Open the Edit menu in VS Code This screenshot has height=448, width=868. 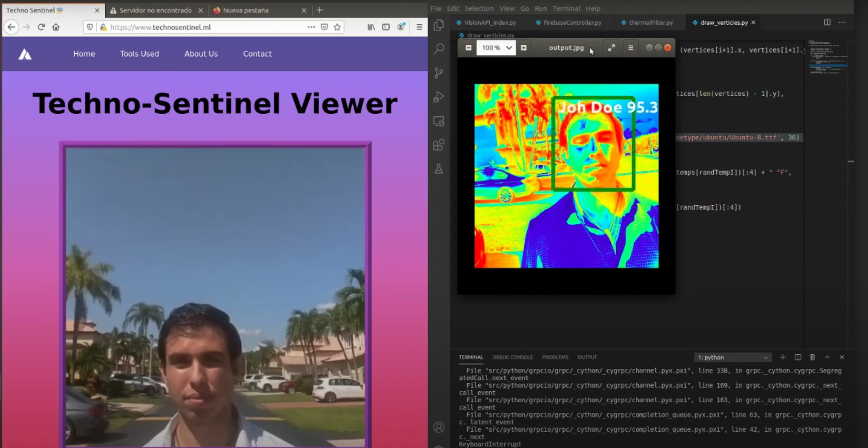453,9
